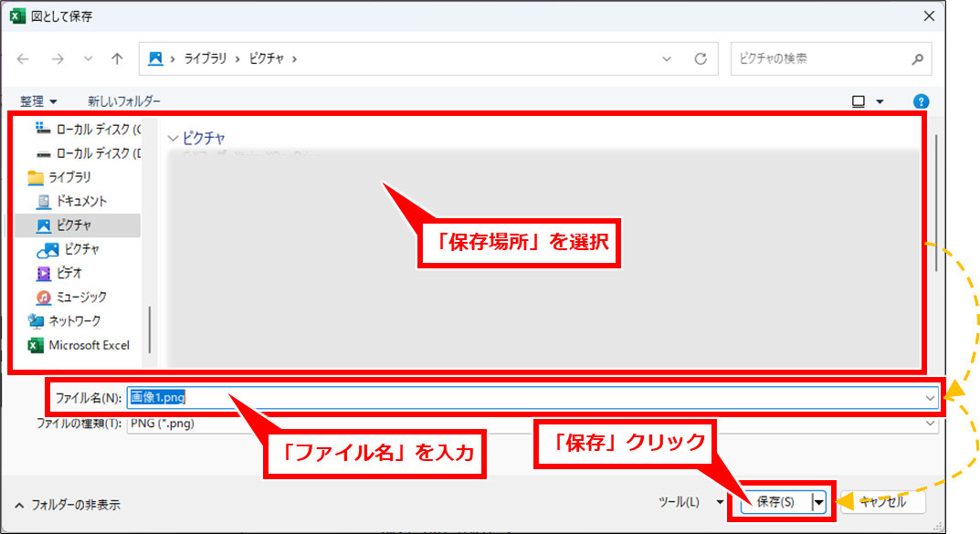980x534 pixels.
Task: Click the 新しいフォルダー button
Action: [124, 101]
